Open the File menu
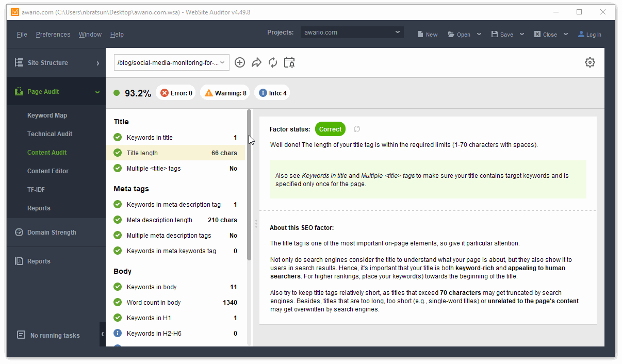Viewport: 622px width, 364px height. (x=22, y=35)
